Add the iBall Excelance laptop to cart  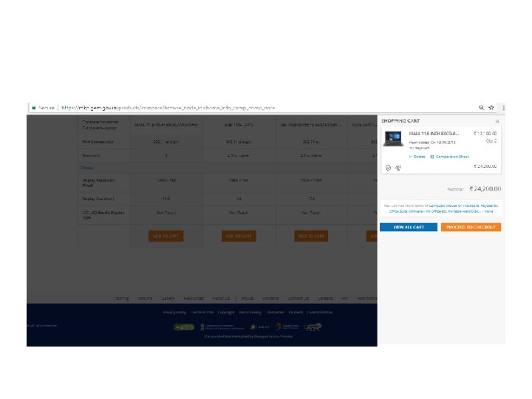(166, 236)
